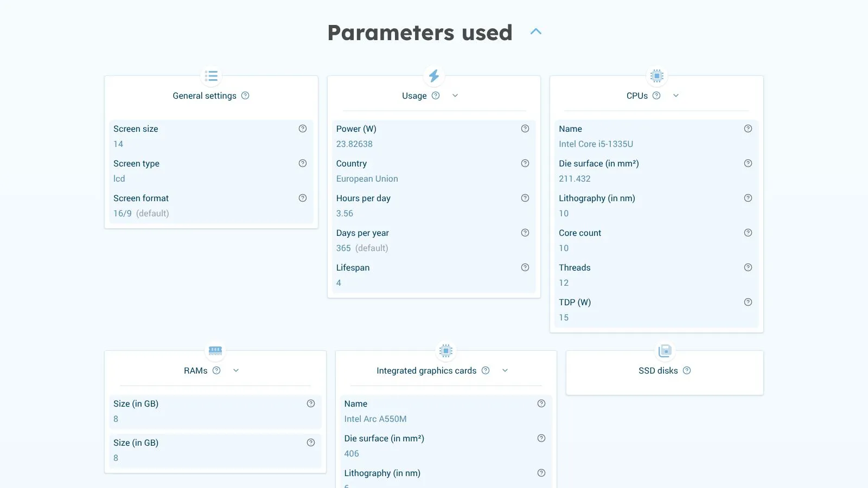Expand the RAMs section chevron

(x=236, y=370)
